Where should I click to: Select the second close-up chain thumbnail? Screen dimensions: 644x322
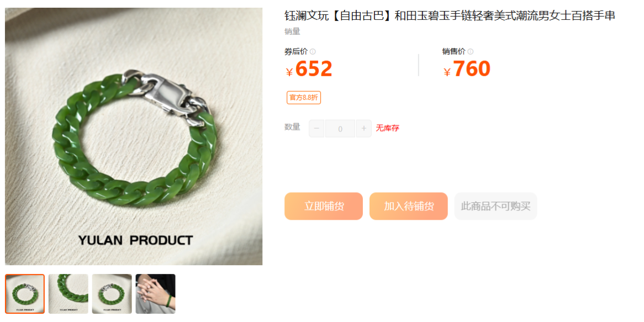68,294
